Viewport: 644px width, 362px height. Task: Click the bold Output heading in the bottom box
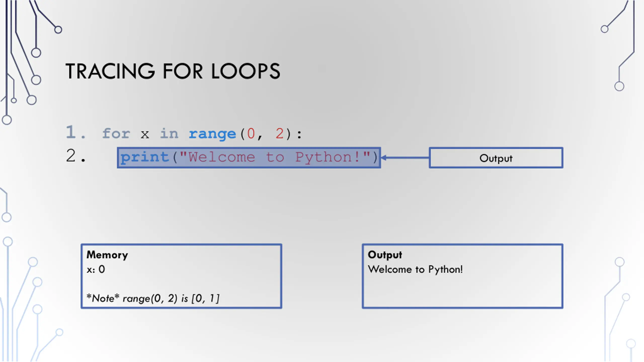(x=385, y=255)
